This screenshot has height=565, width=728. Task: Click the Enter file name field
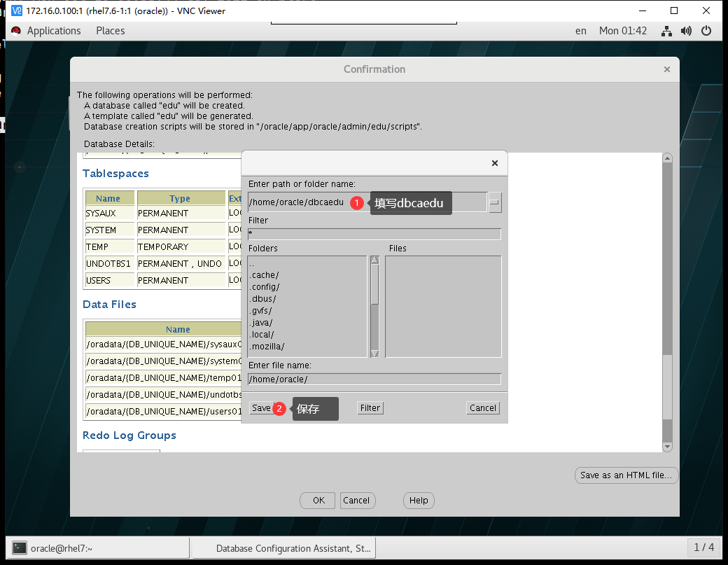(374, 379)
